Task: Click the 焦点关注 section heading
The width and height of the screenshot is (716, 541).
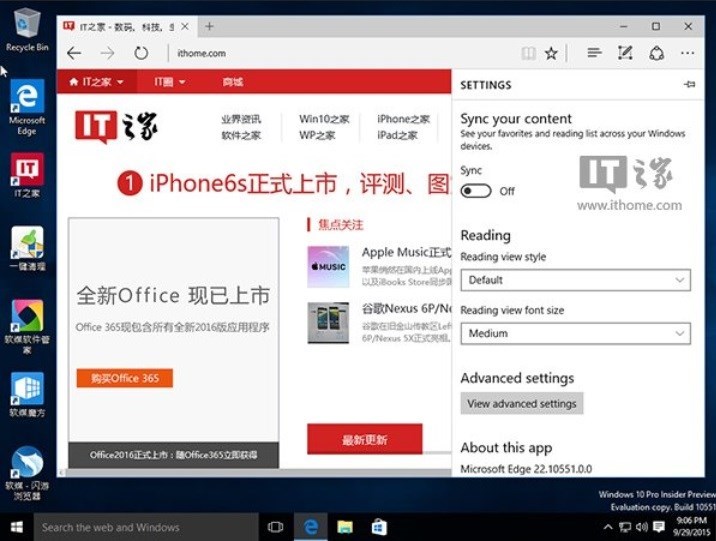Action: (x=341, y=225)
